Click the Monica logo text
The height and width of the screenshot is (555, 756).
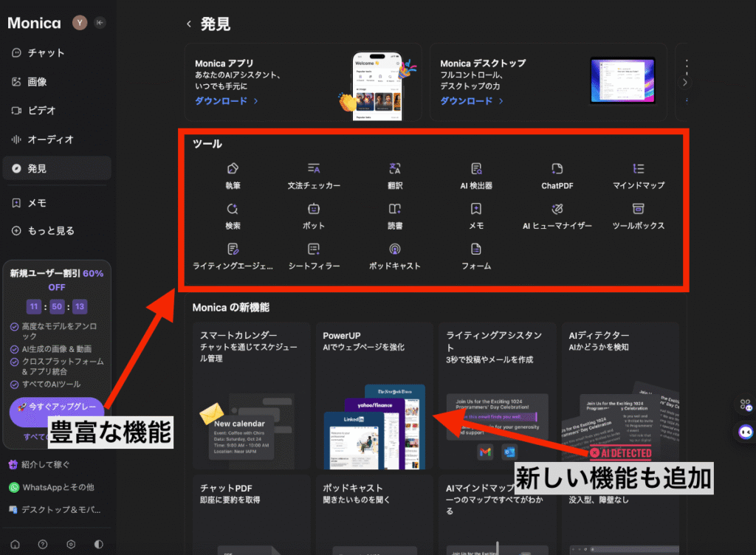[34, 23]
